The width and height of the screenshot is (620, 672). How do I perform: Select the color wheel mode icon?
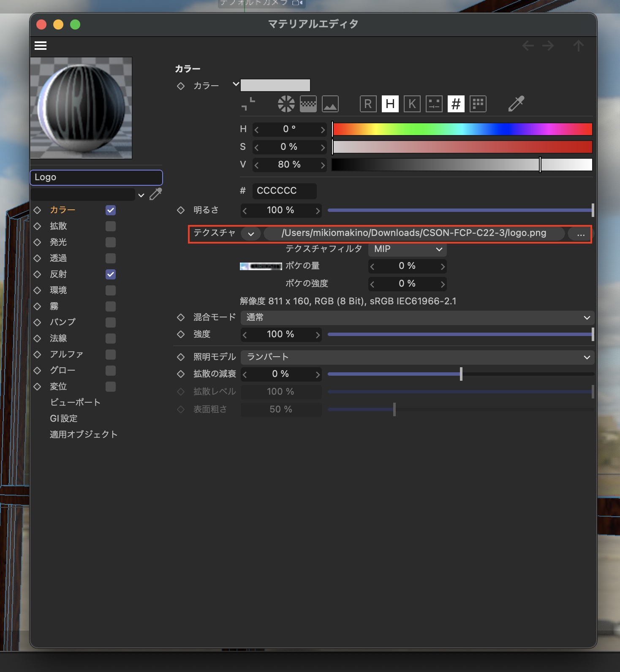[286, 104]
